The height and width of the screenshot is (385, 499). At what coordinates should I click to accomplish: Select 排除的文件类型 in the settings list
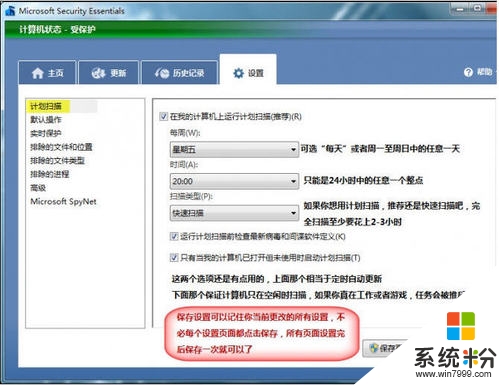tap(57, 161)
